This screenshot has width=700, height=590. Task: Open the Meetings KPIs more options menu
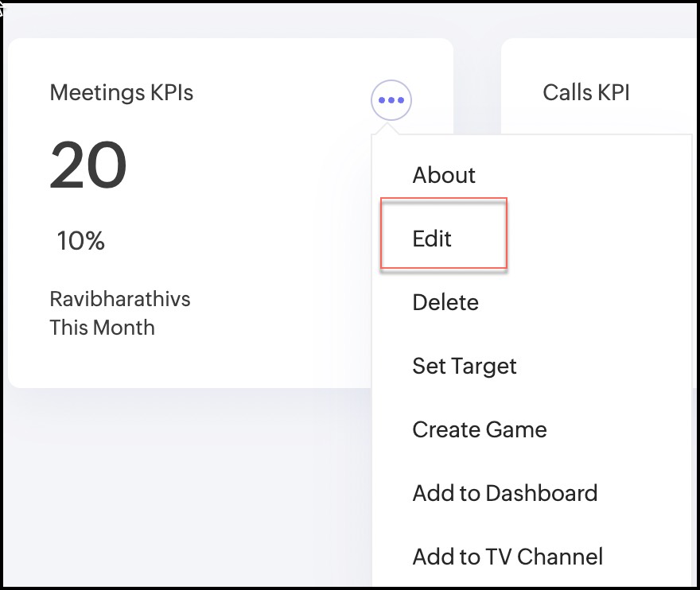coord(391,101)
